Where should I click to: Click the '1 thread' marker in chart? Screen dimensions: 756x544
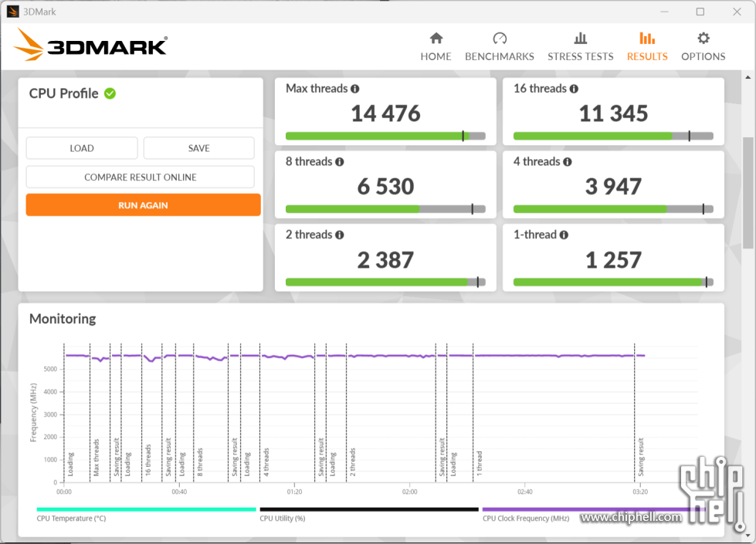click(x=480, y=464)
